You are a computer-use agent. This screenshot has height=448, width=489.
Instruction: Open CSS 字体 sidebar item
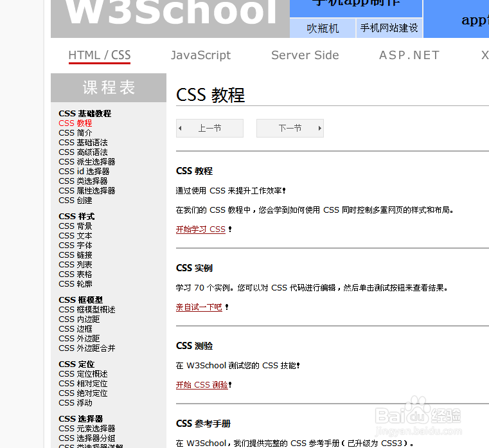75,246
